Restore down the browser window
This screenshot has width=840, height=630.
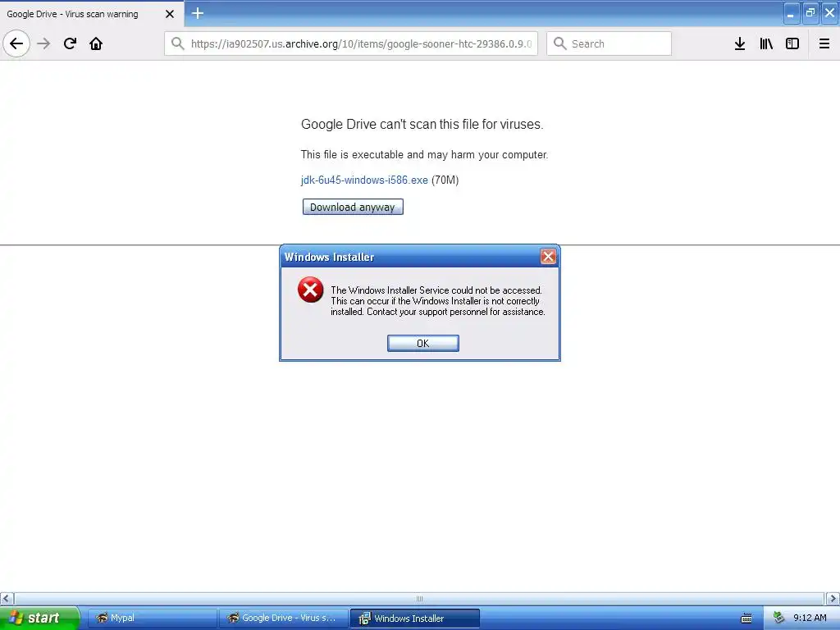(x=810, y=13)
